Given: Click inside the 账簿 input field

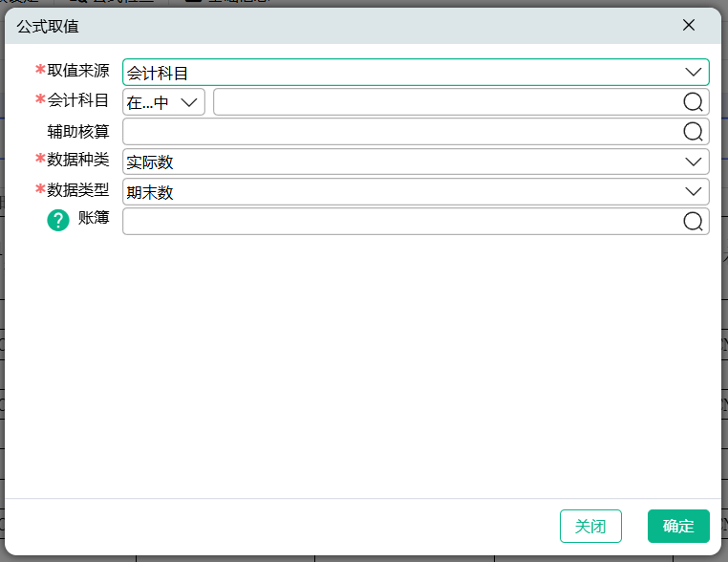Looking at the screenshot, I should click(x=401, y=222).
